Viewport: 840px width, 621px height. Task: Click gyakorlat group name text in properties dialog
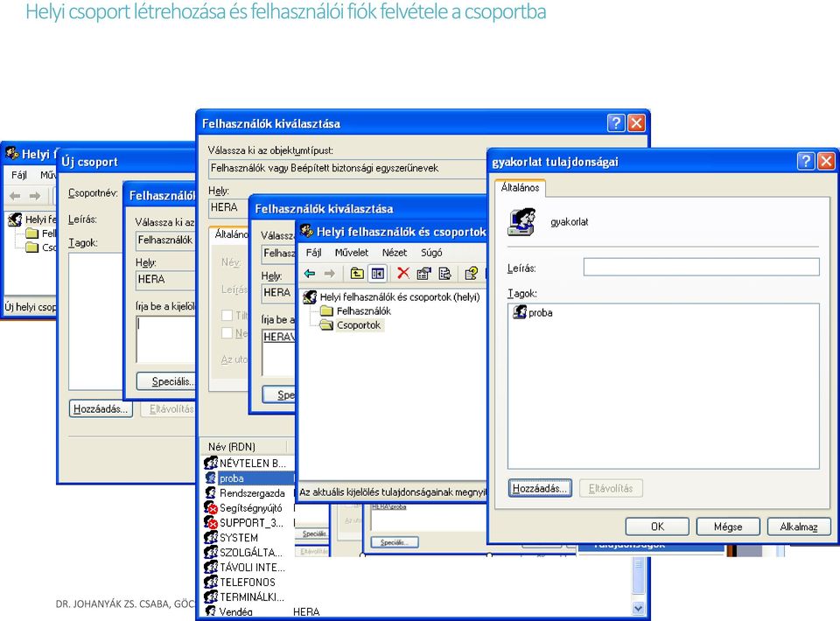click(x=570, y=221)
